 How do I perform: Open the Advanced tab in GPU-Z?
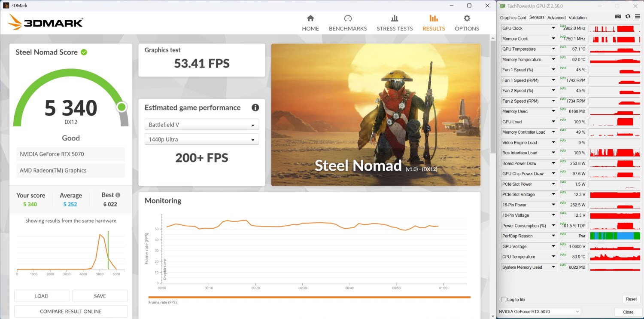pyautogui.click(x=556, y=18)
